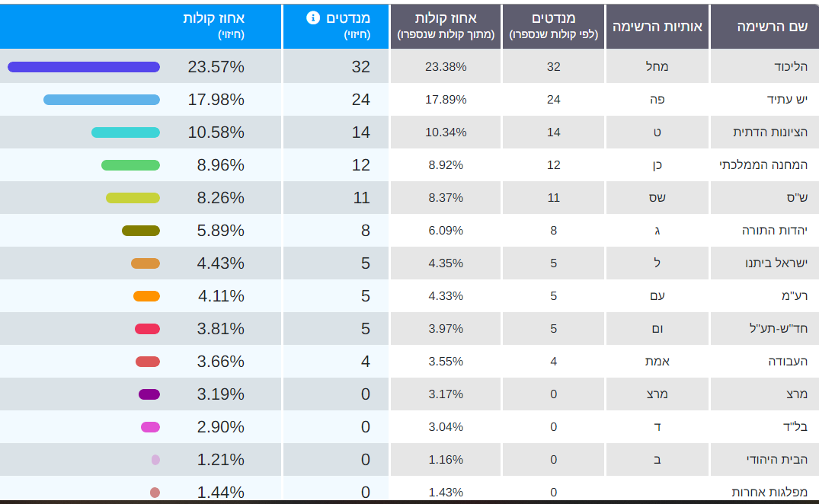Screen dimensions: 819x504
Task: Click the אותיות הרשימה column header
Action: pos(657,27)
